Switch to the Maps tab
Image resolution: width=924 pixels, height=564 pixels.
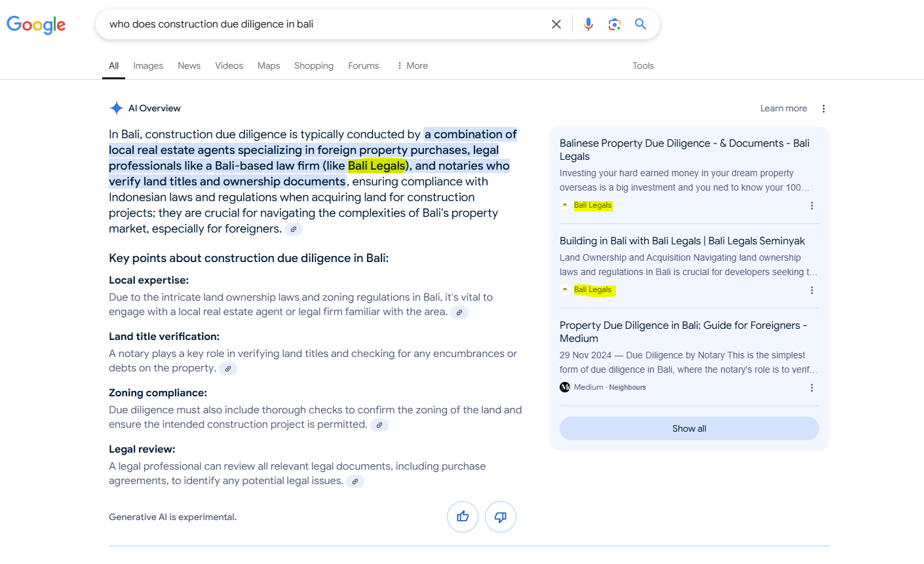pyautogui.click(x=269, y=66)
